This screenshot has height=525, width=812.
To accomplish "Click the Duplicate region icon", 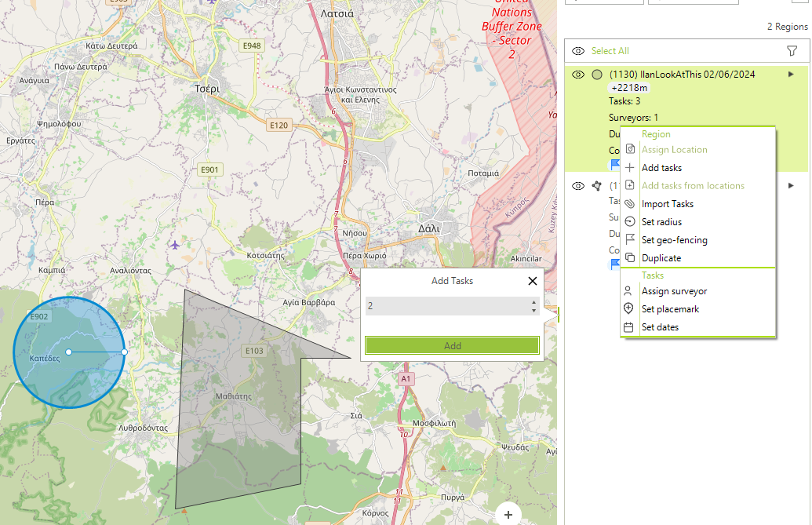I will (x=628, y=257).
